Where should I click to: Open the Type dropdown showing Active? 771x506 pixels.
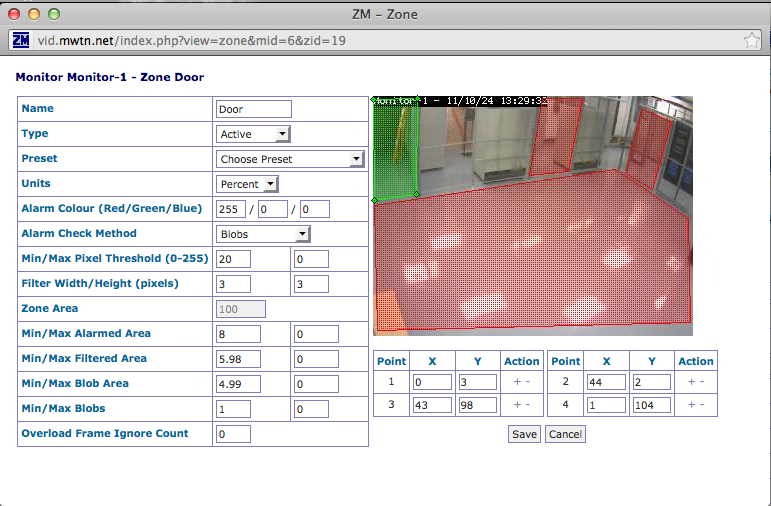click(x=253, y=134)
